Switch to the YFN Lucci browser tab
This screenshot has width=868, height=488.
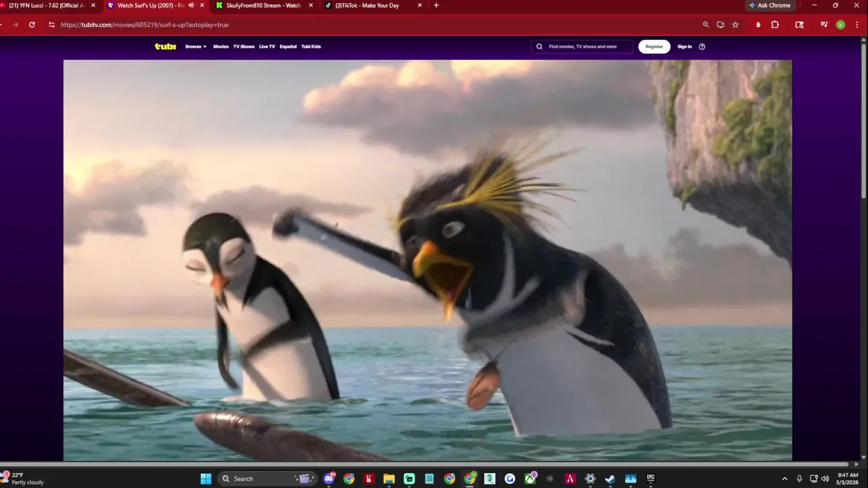point(47,5)
